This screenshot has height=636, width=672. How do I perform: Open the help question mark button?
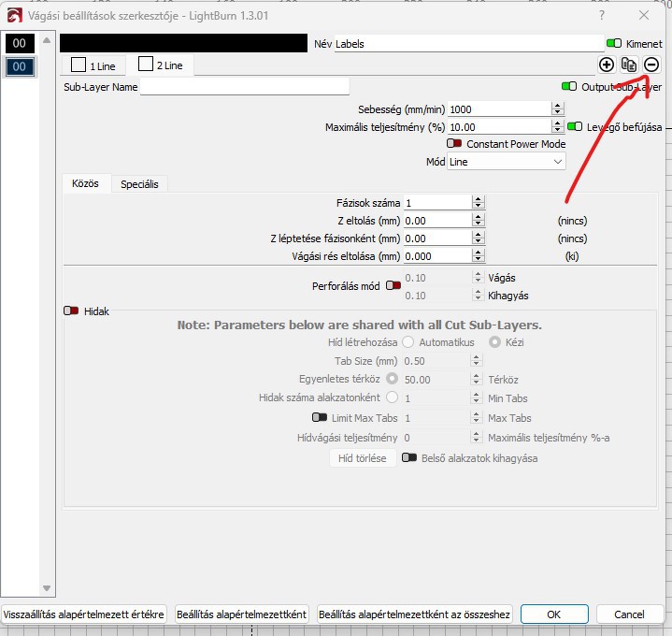click(602, 16)
